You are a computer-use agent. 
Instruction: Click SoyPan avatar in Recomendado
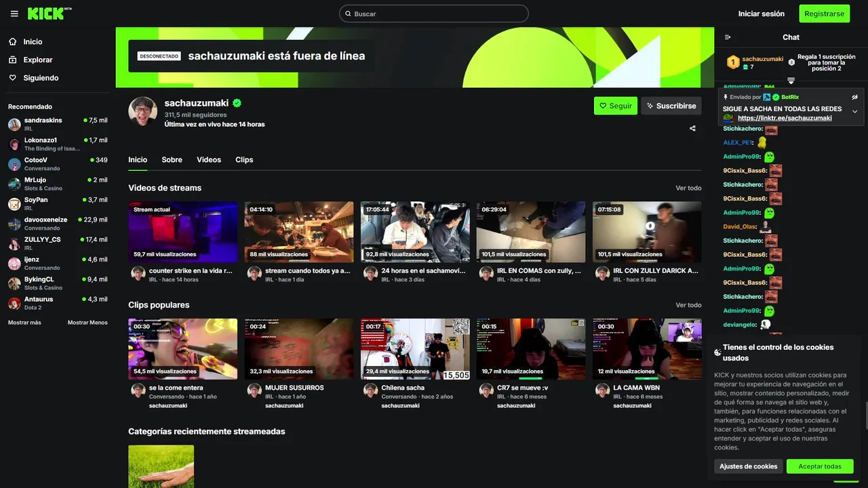[x=14, y=204]
